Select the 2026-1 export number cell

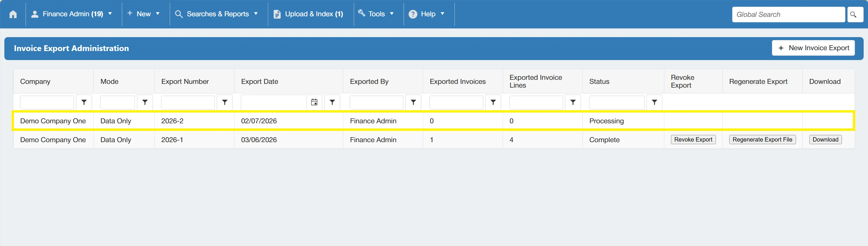tap(194, 140)
